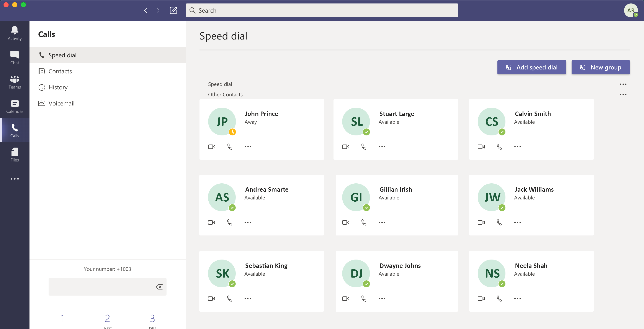Open your AR profile avatar menu
This screenshot has height=329, width=644.
pyautogui.click(x=631, y=10)
